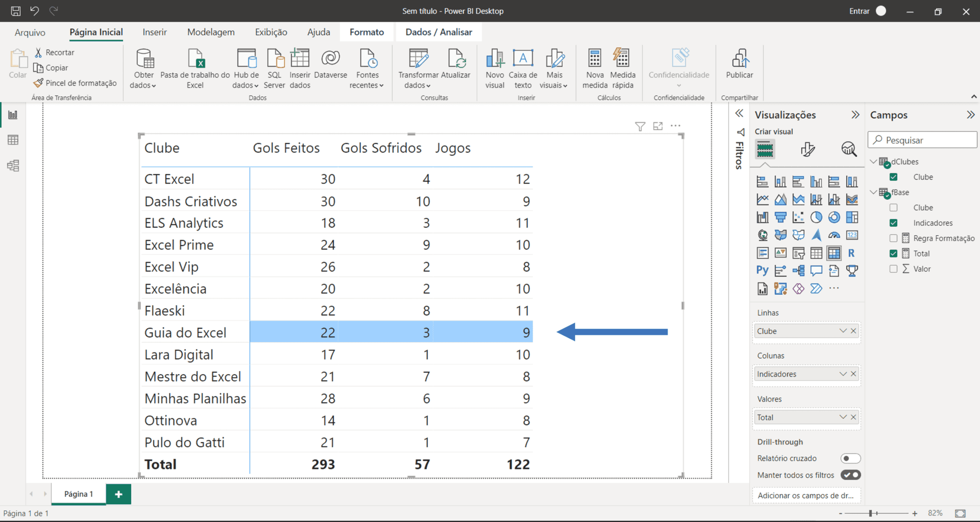
Task: Add a new page with plus button
Action: 118,494
